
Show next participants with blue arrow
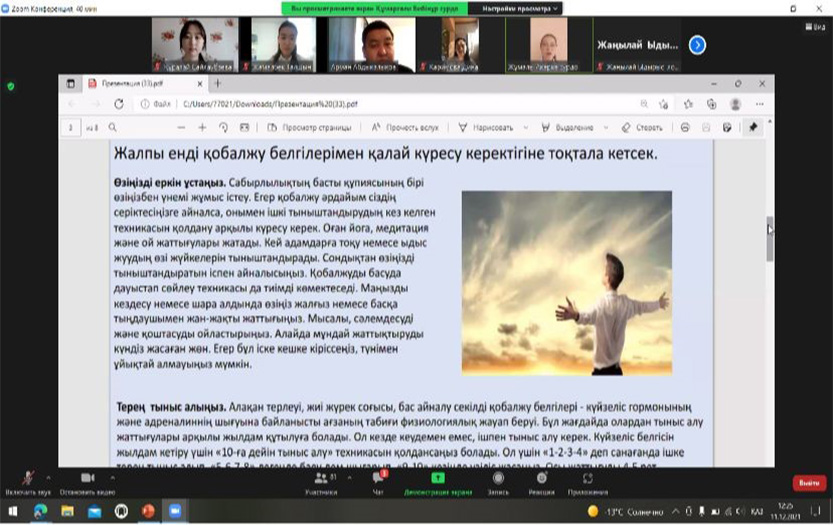(x=698, y=44)
